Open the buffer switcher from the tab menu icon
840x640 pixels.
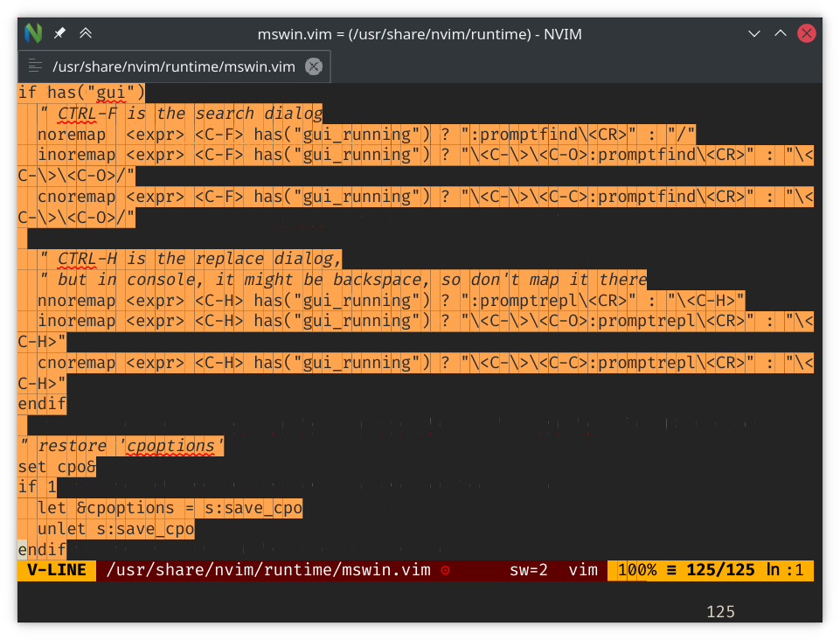click(x=35, y=66)
